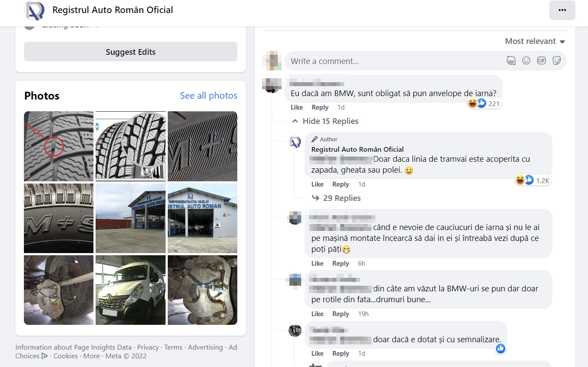Image resolution: width=588 pixels, height=367 pixels.
Task: Click the like reaction on semnalizare comment
Action: click(501, 348)
